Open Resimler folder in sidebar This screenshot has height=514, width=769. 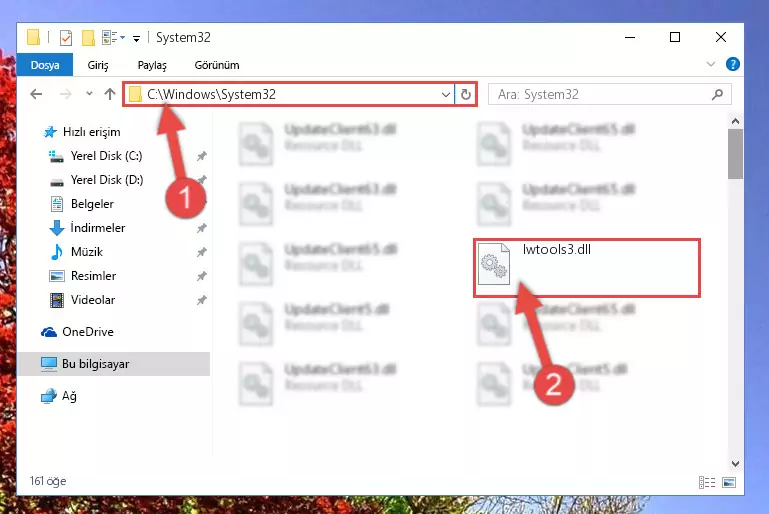click(x=93, y=276)
